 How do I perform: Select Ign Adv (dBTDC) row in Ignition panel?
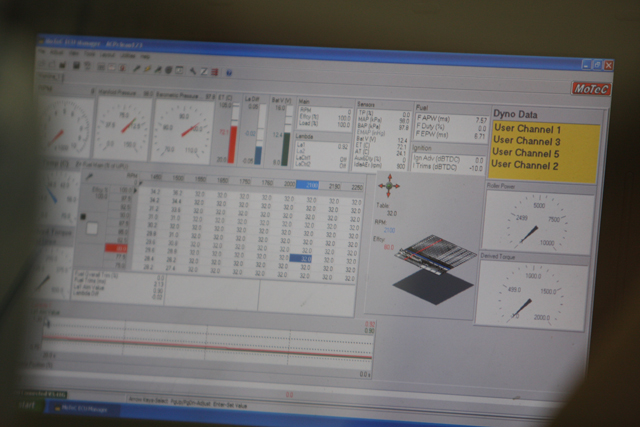[x=448, y=160]
